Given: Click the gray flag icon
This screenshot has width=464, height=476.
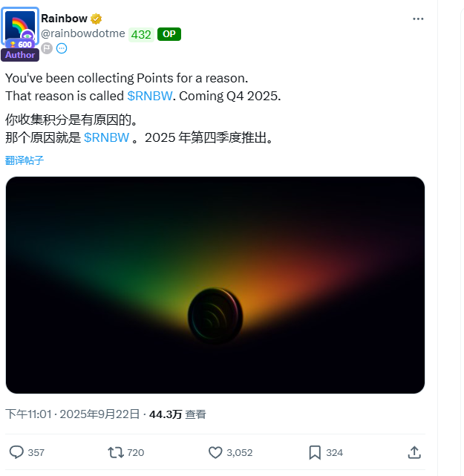Looking at the screenshot, I should 47,48.
